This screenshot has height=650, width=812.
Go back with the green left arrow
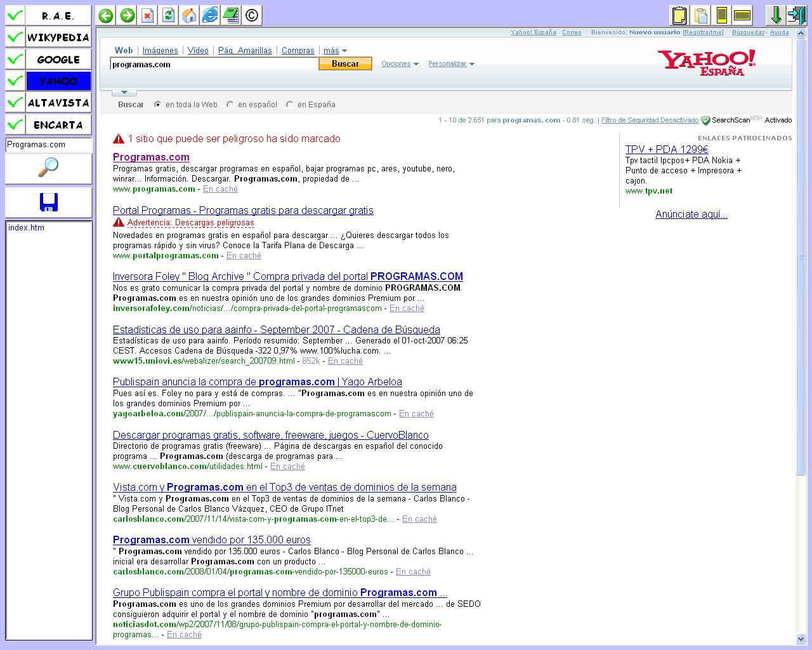pyautogui.click(x=106, y=15)
